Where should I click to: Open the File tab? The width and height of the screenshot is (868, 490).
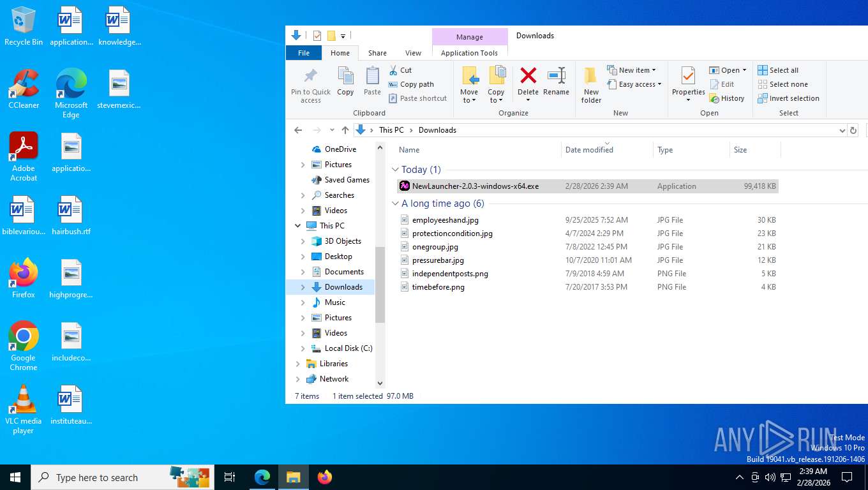(x=304, y=53)
